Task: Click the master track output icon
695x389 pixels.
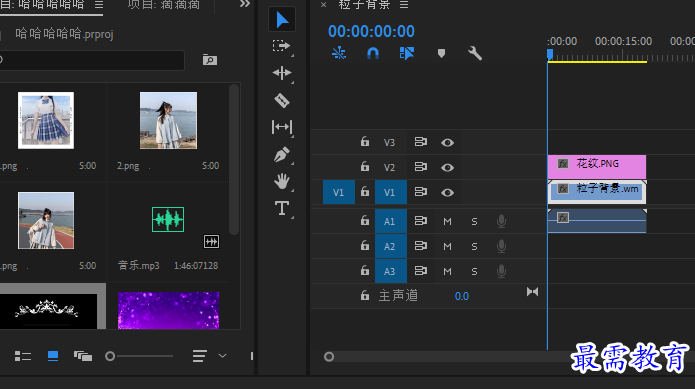Action: pos(532,292)
